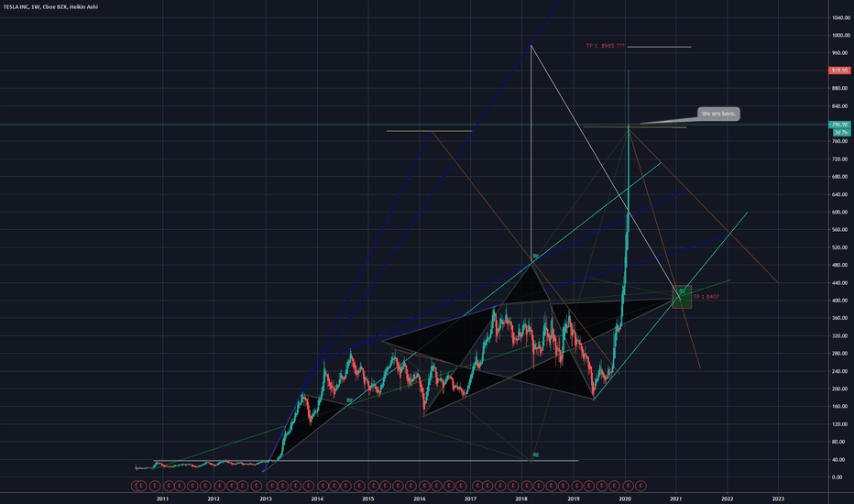Click the final earnings E marker past 2020
The image size is (854, 504).
click(x=640, y=486)
